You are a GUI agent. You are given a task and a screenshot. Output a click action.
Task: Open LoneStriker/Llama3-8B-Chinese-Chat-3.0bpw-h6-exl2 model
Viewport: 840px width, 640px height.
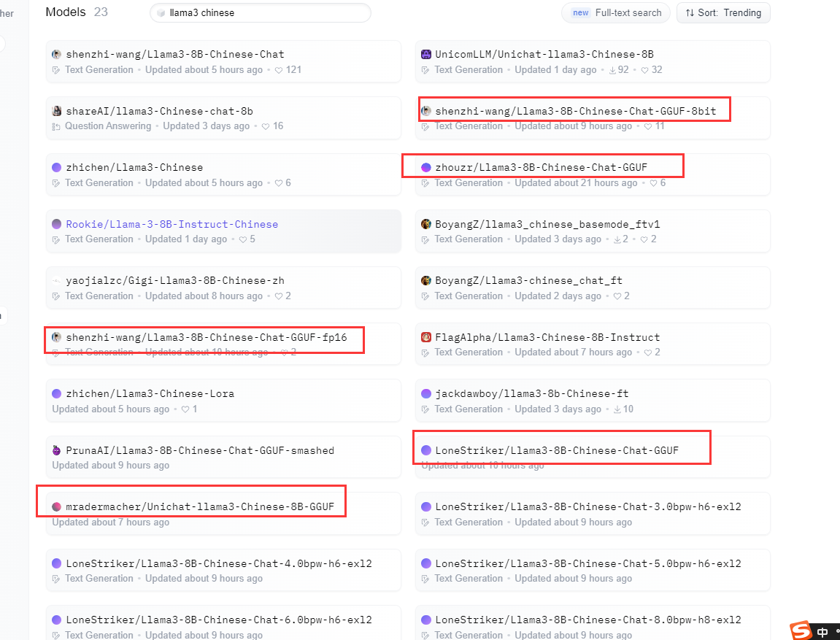pyautogui.click(x=588, y=506)
